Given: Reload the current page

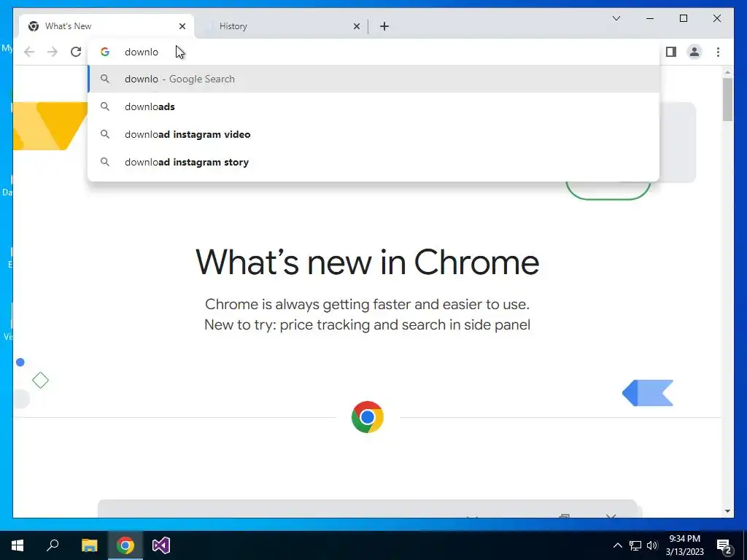Looking at the screenshot, I should click(x=76, y=52).
